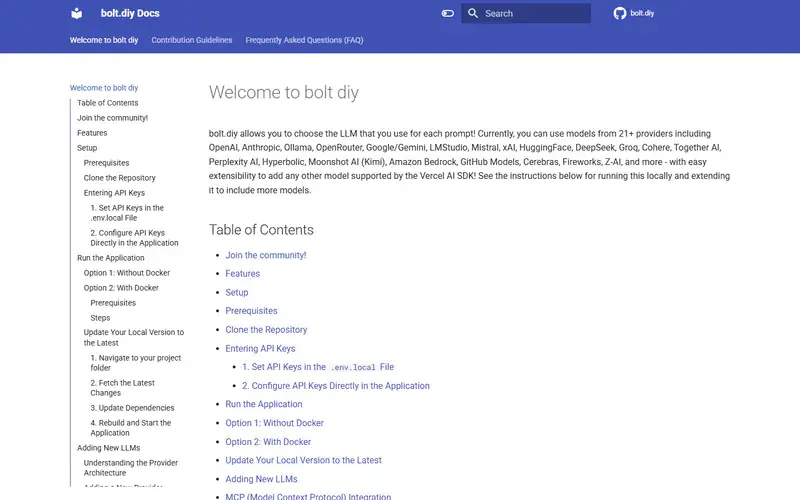Select Features in the sidebar
This screenshot has width=800, height=500.
[x=92, y=133]
